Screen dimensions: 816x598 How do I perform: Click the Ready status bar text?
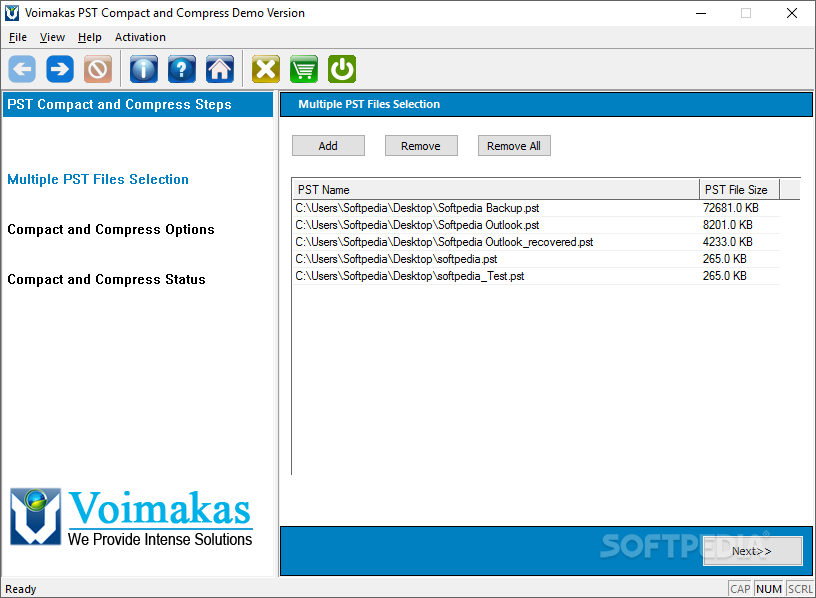pyautogui.click(x=21, y=589)
